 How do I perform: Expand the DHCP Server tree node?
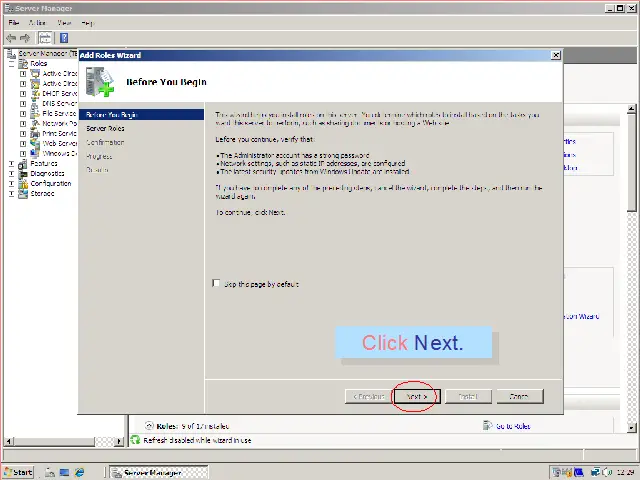(23, 93)
